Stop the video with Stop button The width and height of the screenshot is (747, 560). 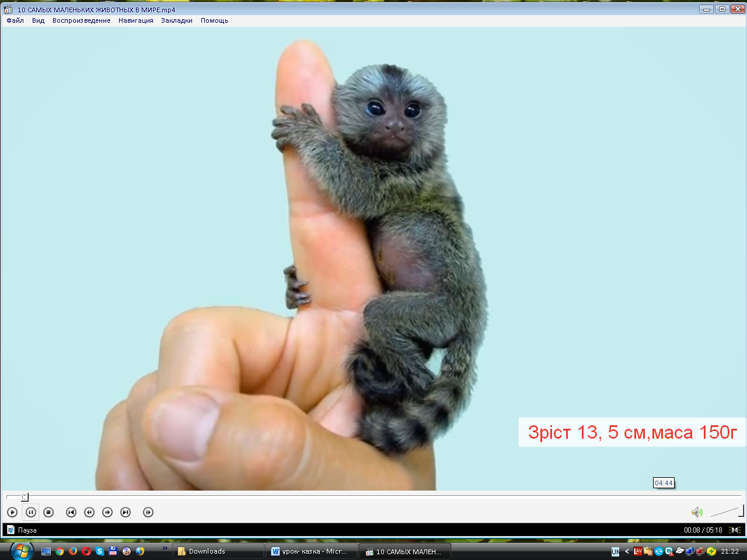click(49, 512)
